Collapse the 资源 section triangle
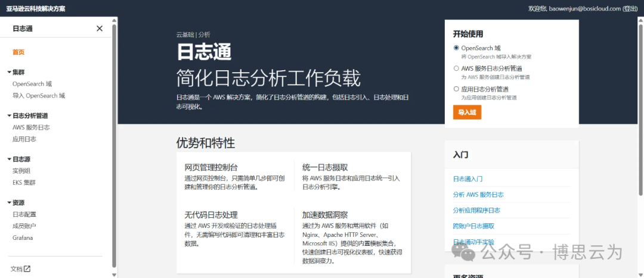Screen dimensions: 644x278 tap(10, 202)
